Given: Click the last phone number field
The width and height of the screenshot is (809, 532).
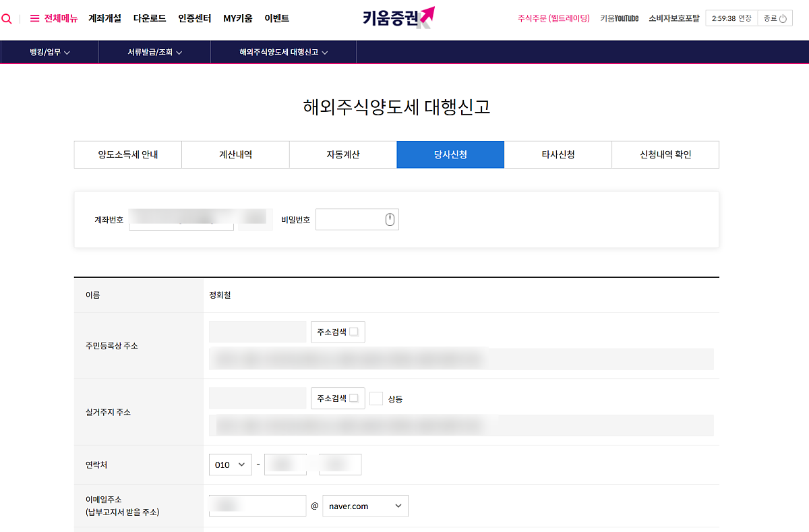Looking at the screenshot, I should coord(340,465).
